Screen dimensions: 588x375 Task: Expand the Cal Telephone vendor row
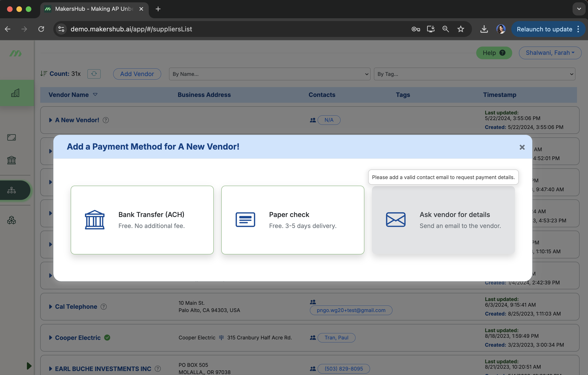[51, 307]
